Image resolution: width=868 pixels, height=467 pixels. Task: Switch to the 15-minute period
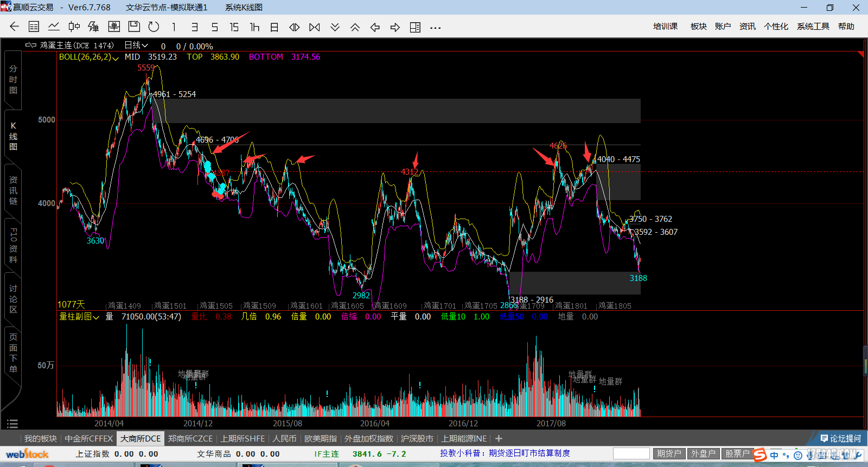[234, 27]
